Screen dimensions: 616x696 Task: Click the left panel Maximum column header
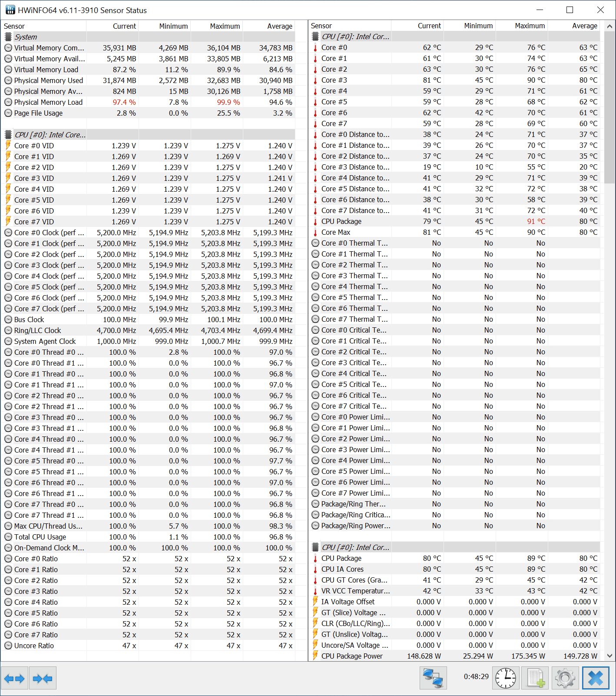217,26
